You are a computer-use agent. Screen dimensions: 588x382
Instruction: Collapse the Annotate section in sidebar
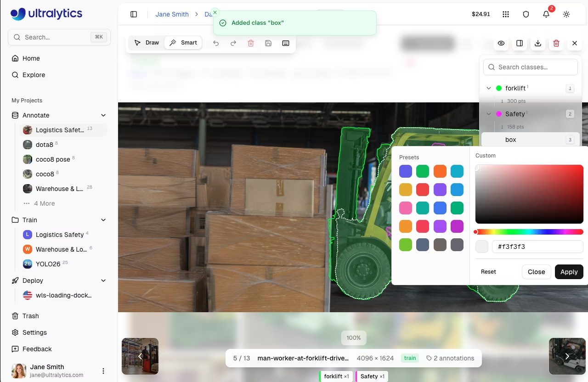click(103, 115)
